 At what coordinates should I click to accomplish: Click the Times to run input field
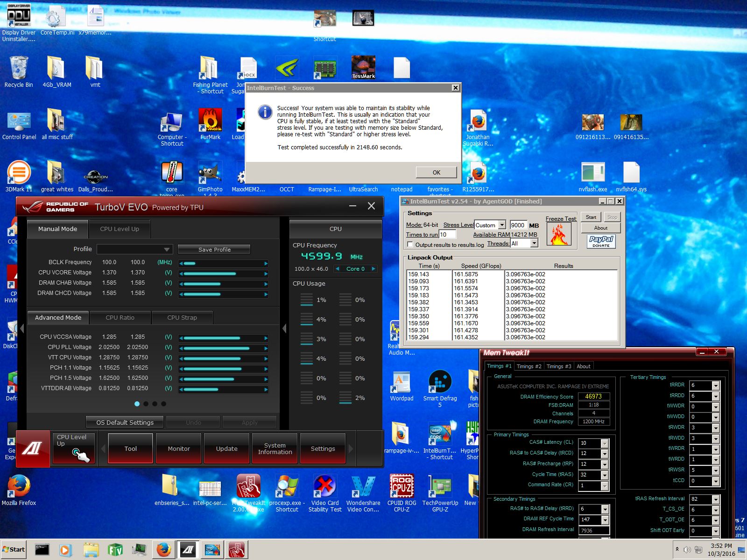click(447, 234)
